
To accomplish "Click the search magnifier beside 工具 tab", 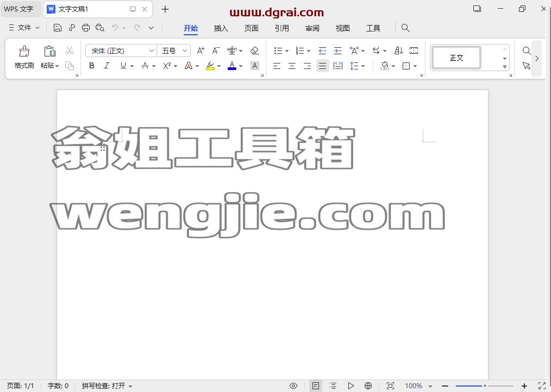I will click(x=405, y=28).
